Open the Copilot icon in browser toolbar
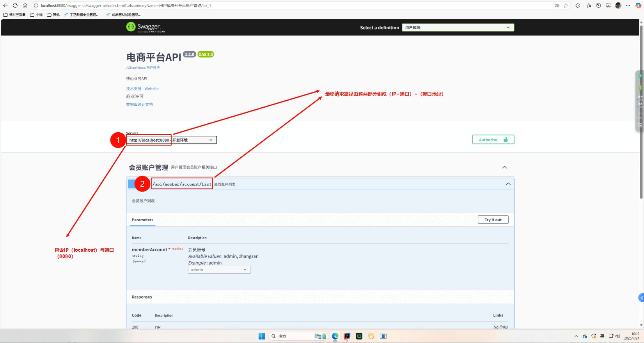The image size is (644, 343). [638, 5]
